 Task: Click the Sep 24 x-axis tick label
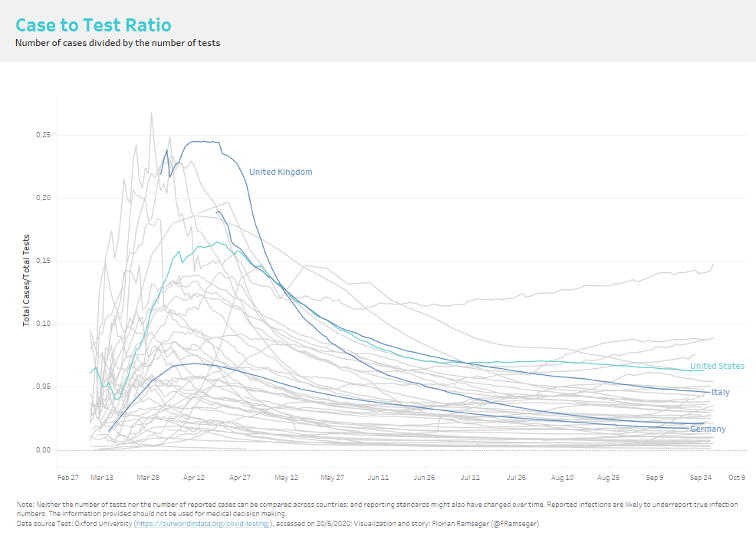point(700,477)
